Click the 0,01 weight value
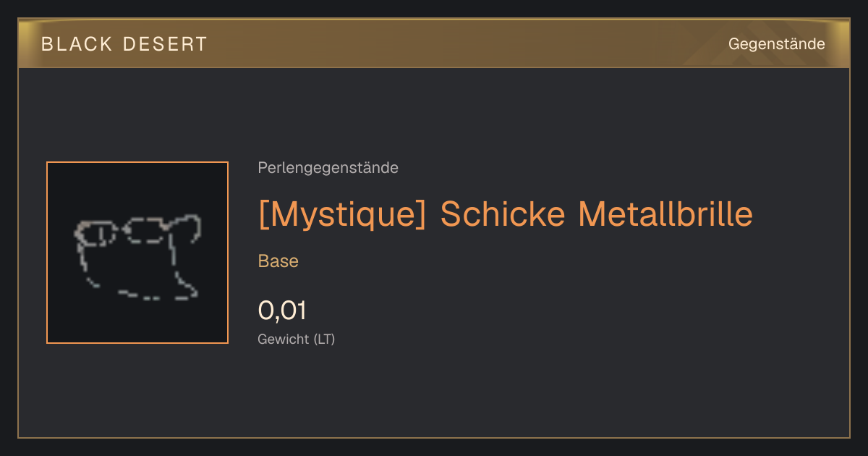 click(282, 311)
